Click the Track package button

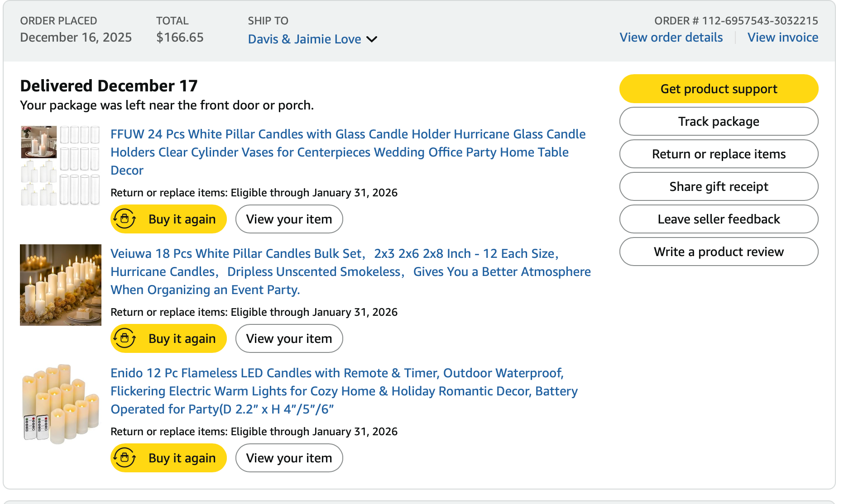pyautogui.click(x=719, y=121)
